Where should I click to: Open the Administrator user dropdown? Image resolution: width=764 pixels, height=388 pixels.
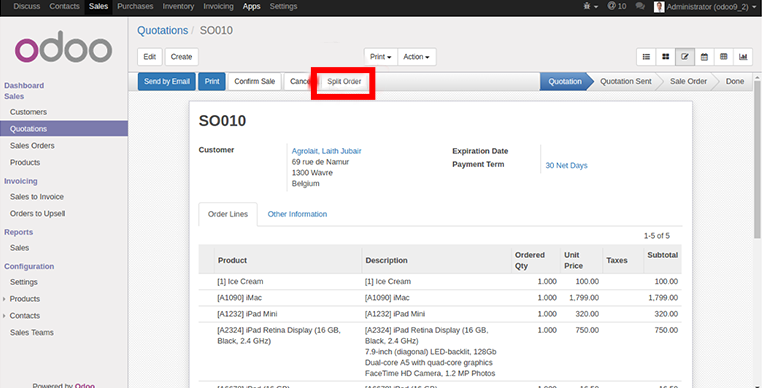711,7
